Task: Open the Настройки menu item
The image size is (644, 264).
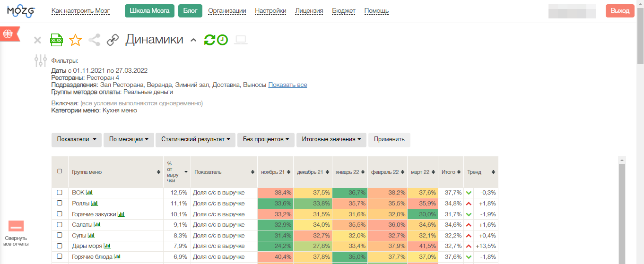Action: click(270, 11)
